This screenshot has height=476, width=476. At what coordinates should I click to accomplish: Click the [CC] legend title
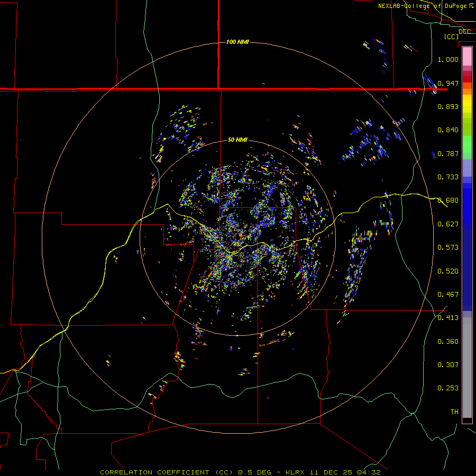(x=451, y=36)
